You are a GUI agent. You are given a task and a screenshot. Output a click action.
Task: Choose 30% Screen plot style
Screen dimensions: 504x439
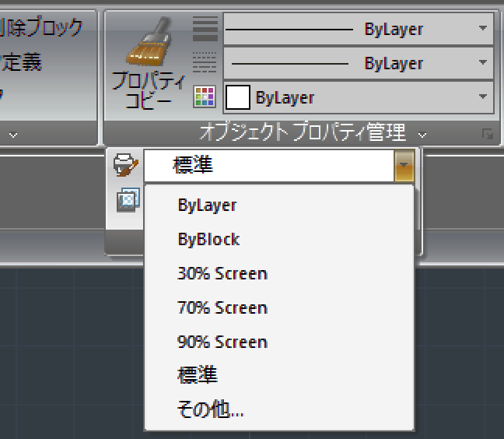279,274
